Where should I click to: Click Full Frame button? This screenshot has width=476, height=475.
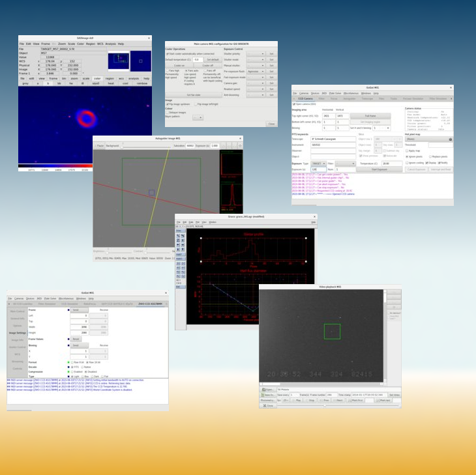[370, 116]
